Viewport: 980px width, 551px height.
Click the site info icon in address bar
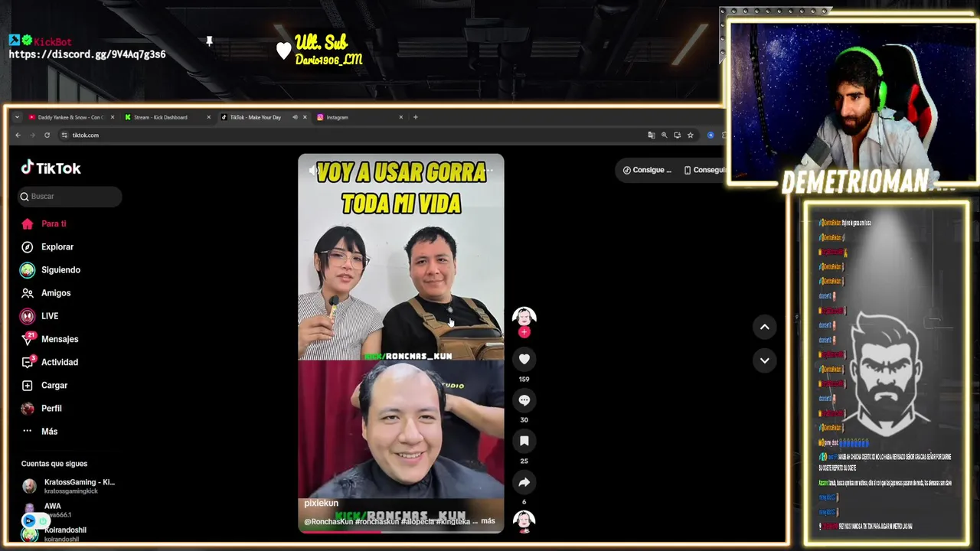click(64, 135)
